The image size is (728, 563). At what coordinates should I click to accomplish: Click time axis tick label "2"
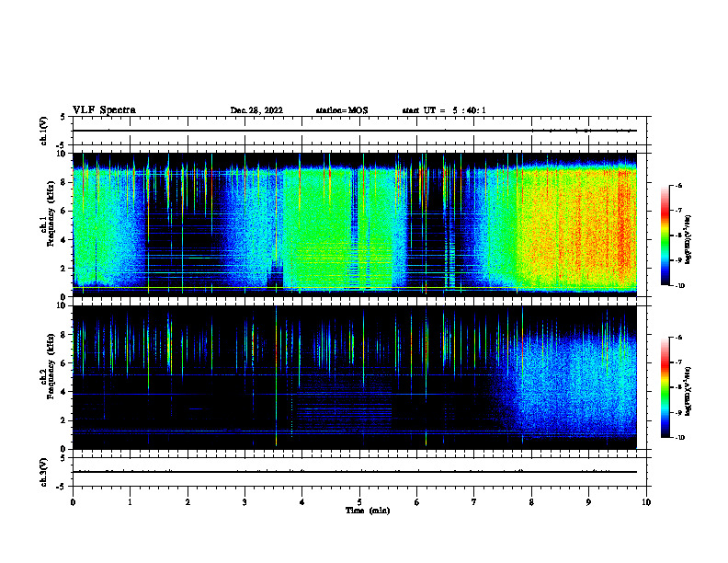click(x=188, y=502)
